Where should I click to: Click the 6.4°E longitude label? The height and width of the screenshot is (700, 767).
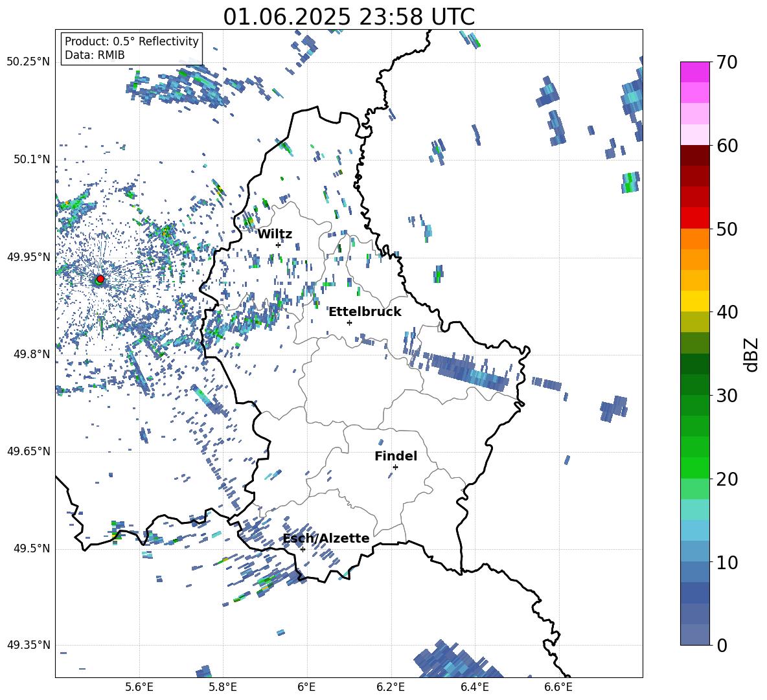click(474, 687)
